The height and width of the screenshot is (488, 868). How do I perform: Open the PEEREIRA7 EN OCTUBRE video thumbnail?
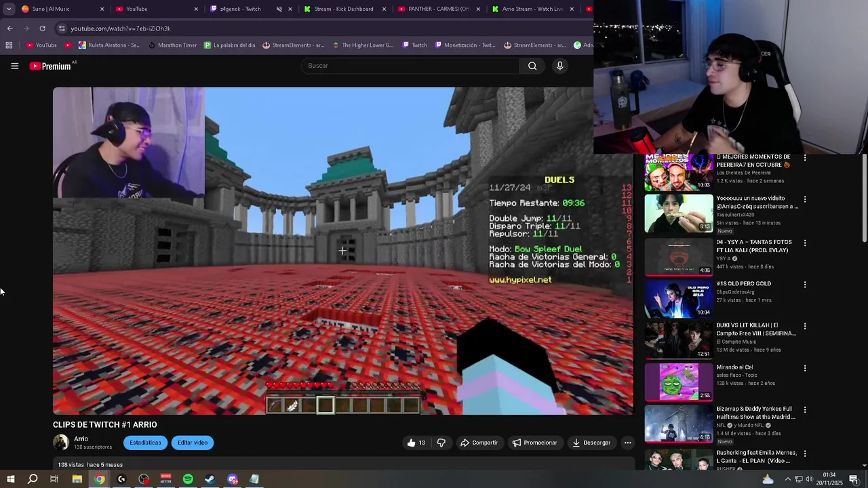coord(678,172)
